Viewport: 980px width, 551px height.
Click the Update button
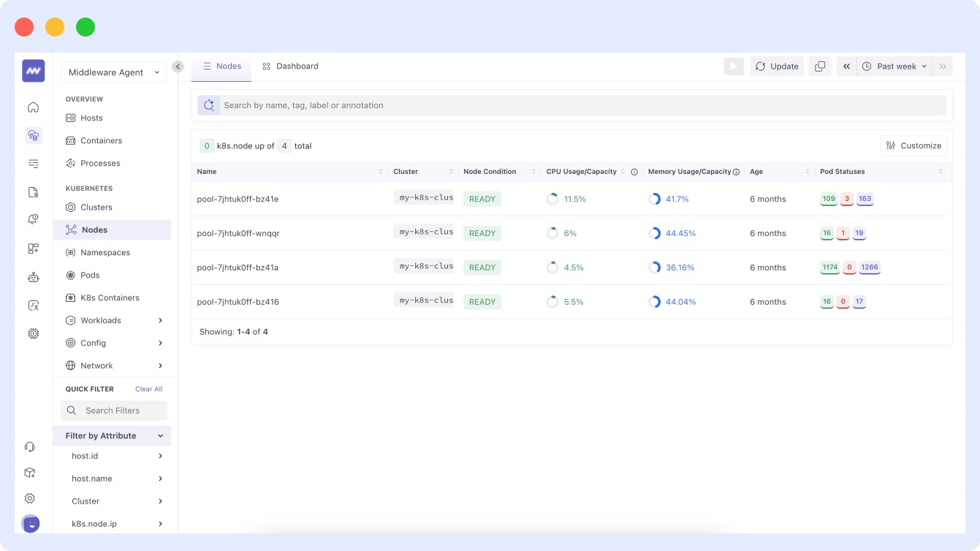coord(777,66)
